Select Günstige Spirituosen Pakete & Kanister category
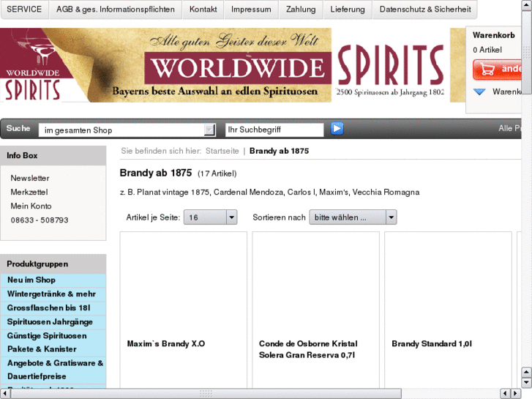This screenshot has height=399, width=532. click(x=53, y=343)
